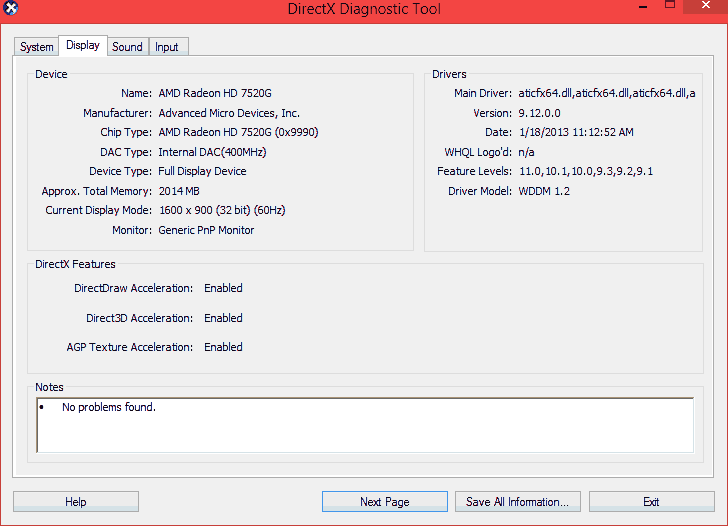Select the Display tab

click(83, 45)
